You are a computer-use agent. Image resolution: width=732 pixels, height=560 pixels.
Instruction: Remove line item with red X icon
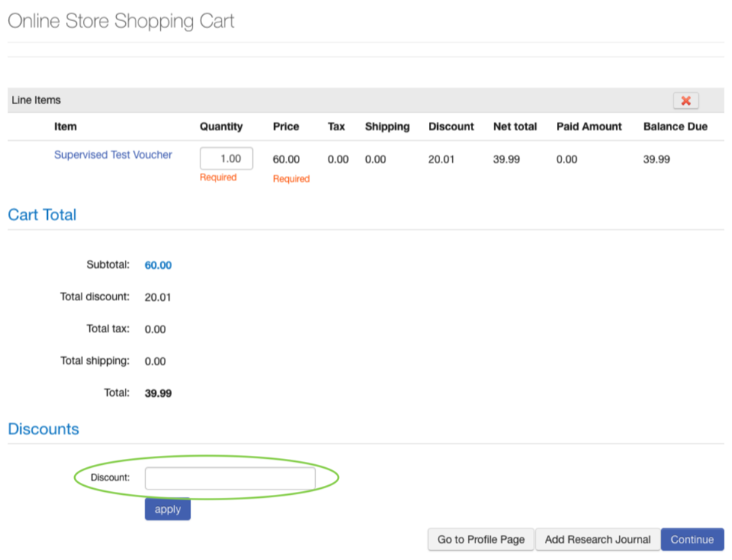(686, 100)
